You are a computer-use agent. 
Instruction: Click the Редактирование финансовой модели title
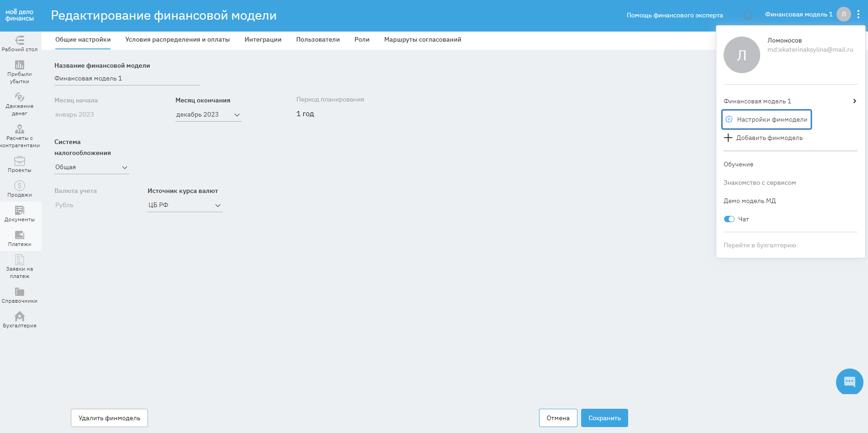coord(164,16)
